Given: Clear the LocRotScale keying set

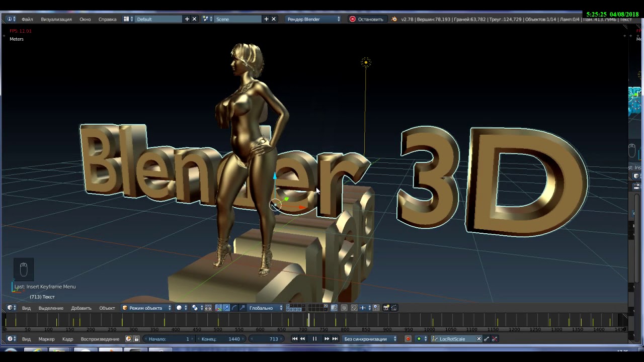Looking at the screenshot, I should coord(479,339).
